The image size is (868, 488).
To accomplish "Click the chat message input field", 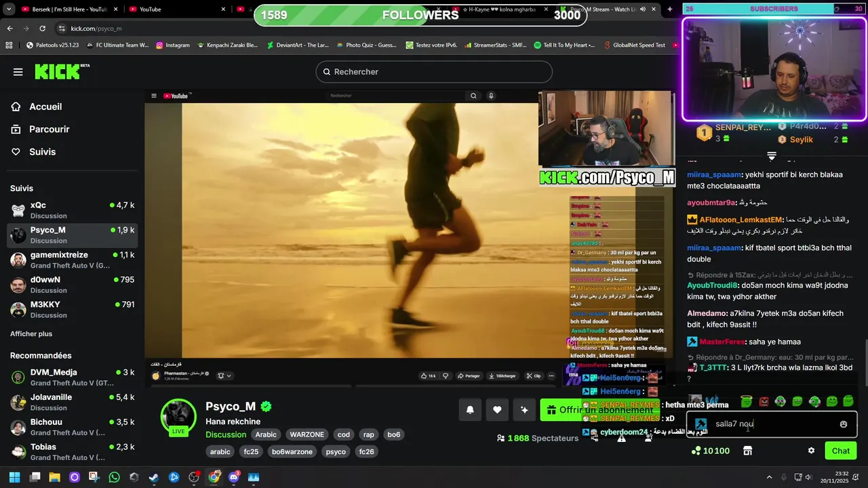I will click(x=772, y=424).
